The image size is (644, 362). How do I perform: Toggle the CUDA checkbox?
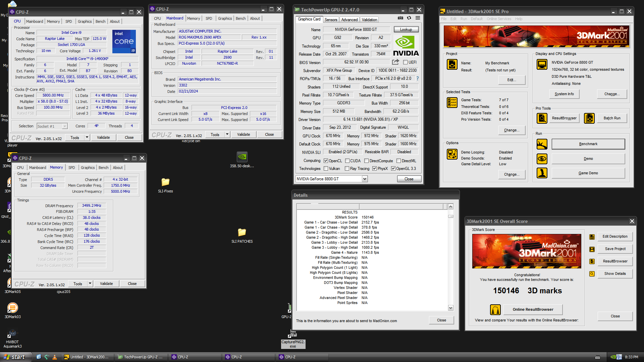click(347, 161)
